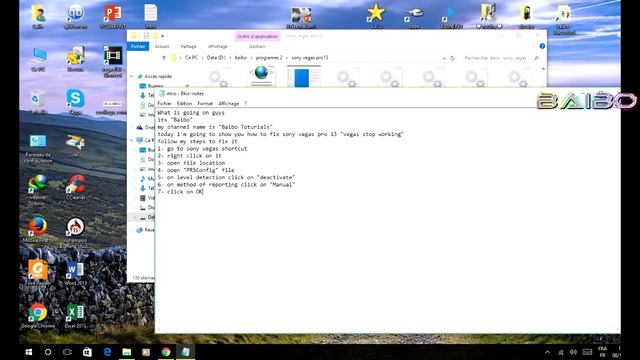
Task: Launch Mozilla Firefox from the desktop
Action: click(38, 230)
